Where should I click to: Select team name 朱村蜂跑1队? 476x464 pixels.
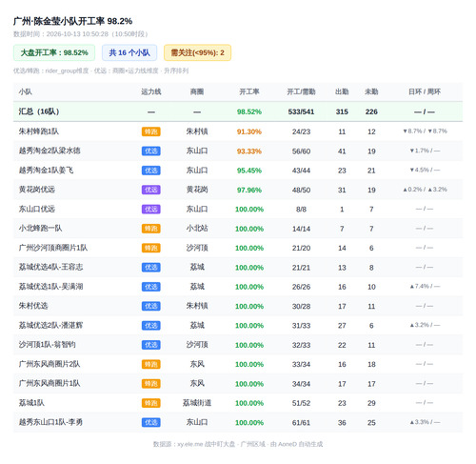pos(39,131)
